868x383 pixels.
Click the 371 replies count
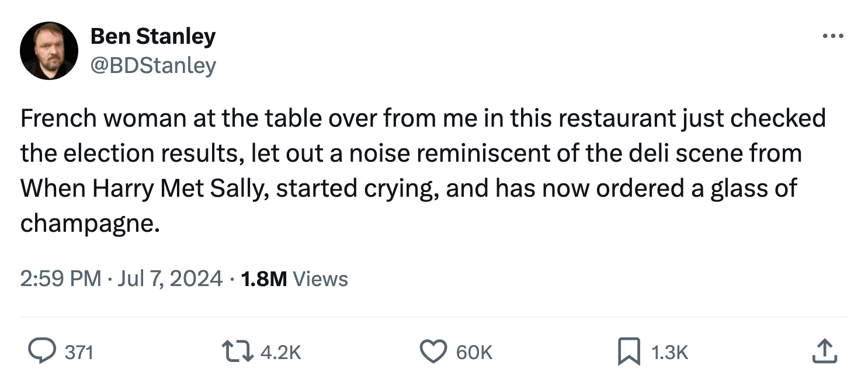[x=79, y=352]
